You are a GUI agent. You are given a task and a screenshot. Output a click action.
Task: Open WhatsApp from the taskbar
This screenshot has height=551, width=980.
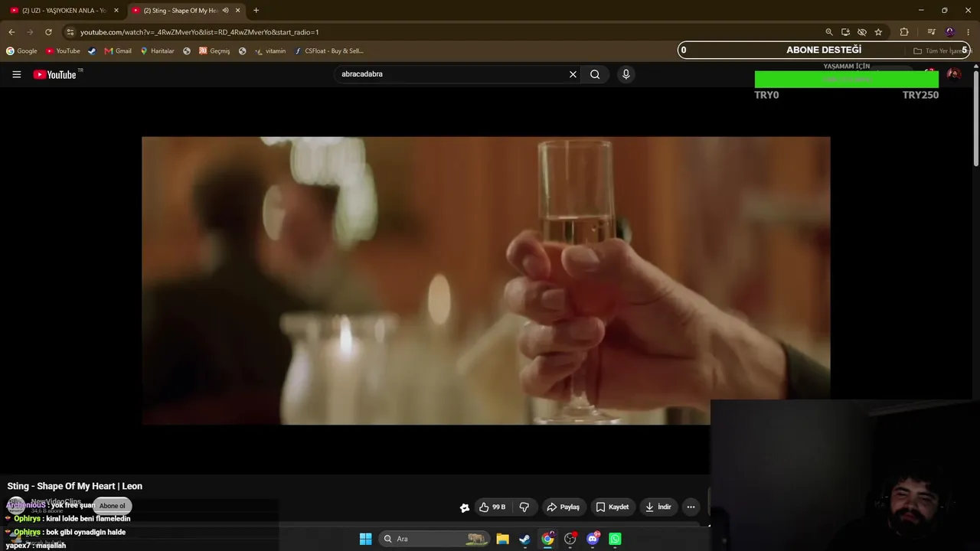point(615,539)
